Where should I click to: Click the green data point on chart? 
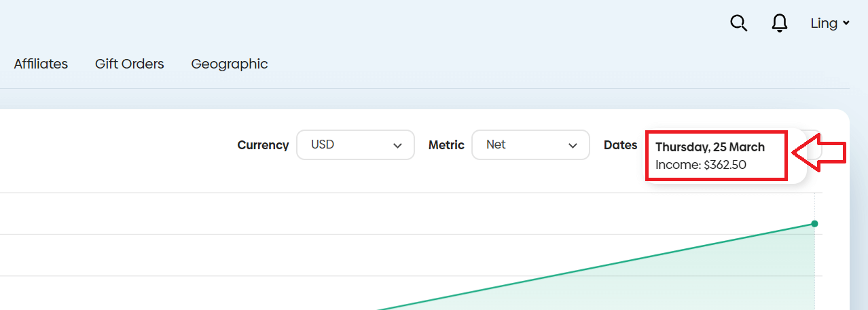(x=814, y=224)
